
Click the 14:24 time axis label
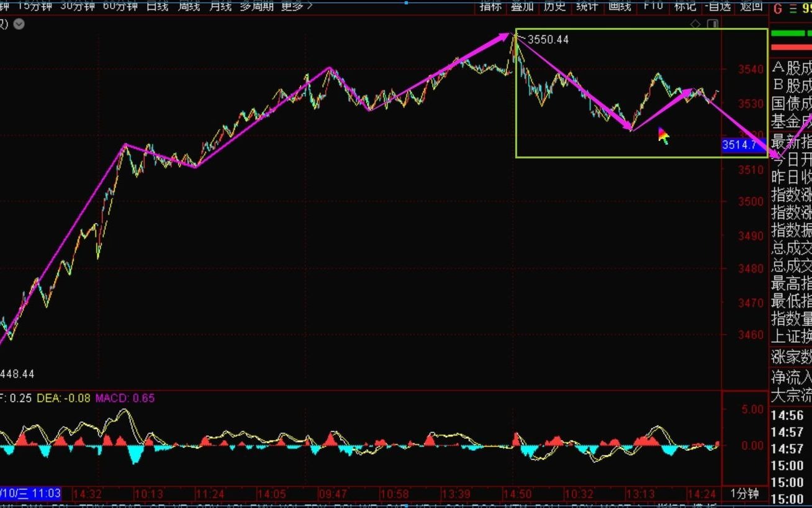point(701,494)
